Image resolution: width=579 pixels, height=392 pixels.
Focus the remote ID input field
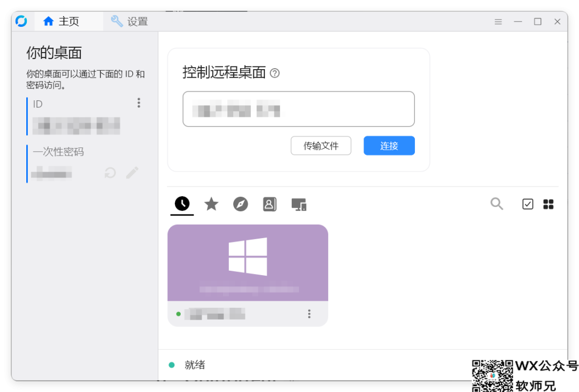click(x=299, y=109)
